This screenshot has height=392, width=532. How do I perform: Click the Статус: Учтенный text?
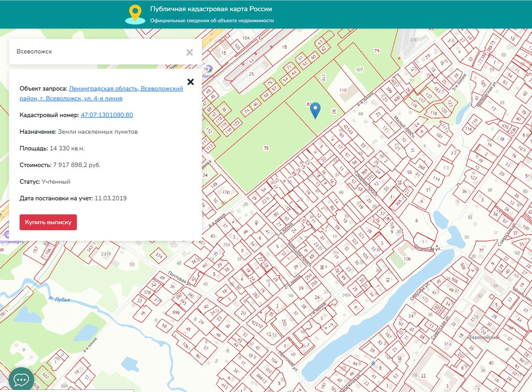coord(45,182)
